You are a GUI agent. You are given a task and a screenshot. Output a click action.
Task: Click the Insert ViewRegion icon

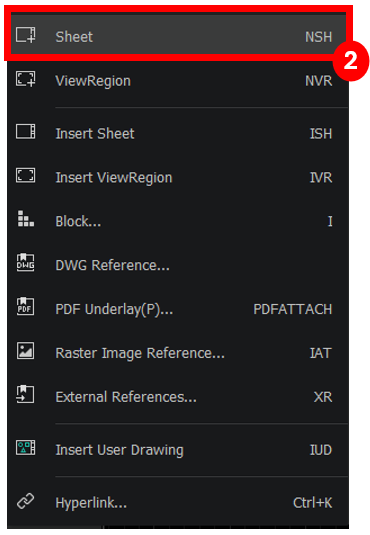[26, 176]
